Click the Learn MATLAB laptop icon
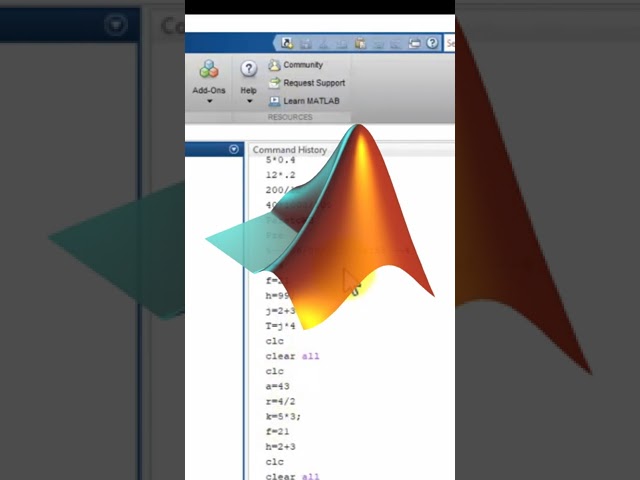 point(274,101)
